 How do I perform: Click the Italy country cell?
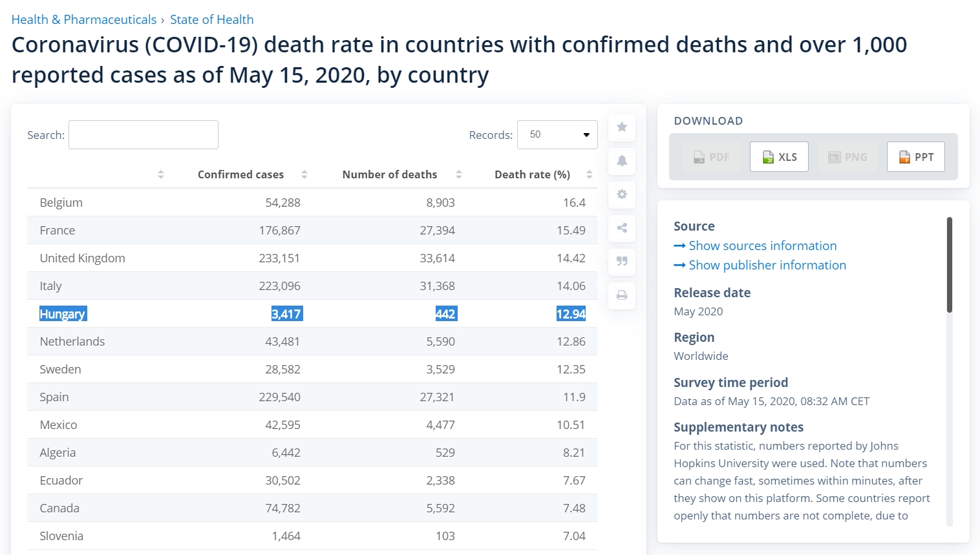click(50, 286)
